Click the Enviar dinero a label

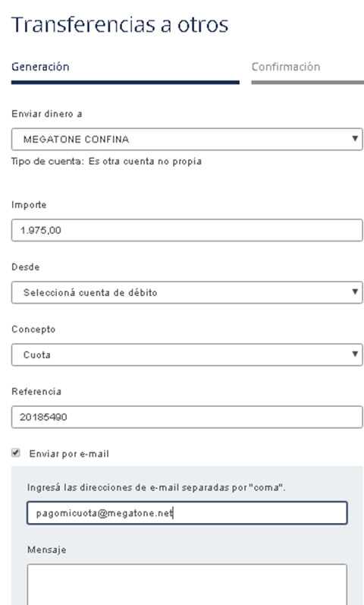47,114
